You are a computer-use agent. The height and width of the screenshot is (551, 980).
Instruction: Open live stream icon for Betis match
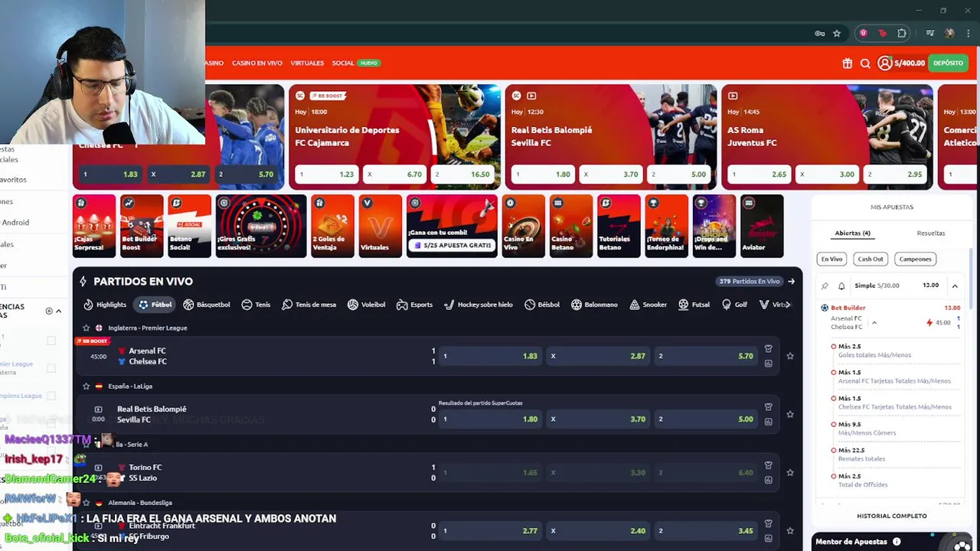coord(98,409)
